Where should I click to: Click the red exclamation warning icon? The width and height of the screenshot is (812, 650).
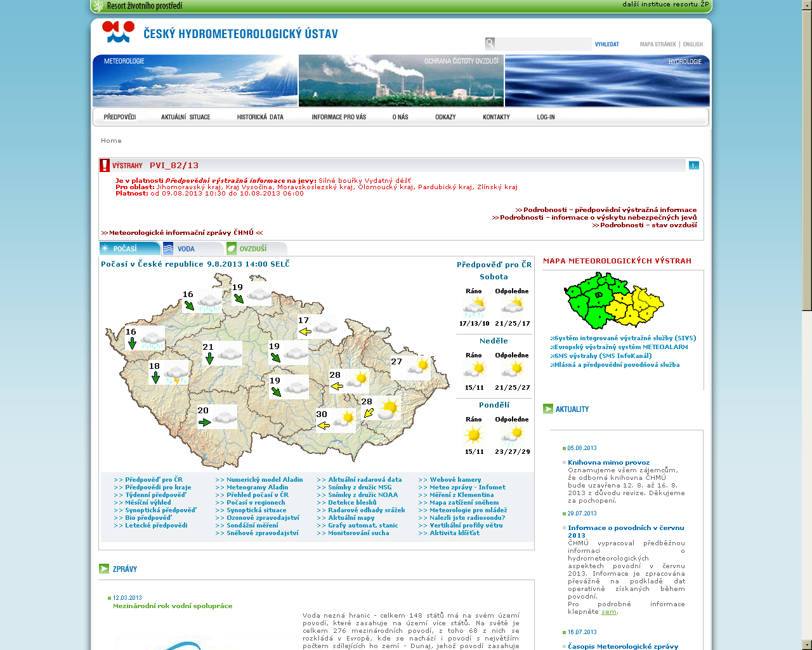(105, 166)
